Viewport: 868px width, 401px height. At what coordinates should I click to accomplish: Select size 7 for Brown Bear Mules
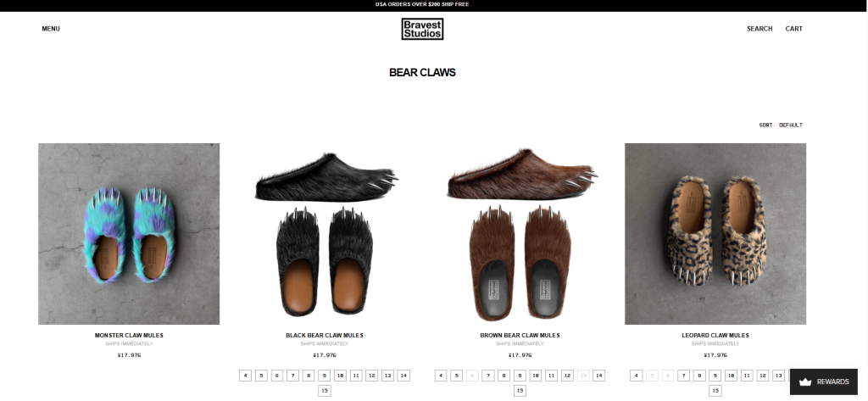pos(487,376)
